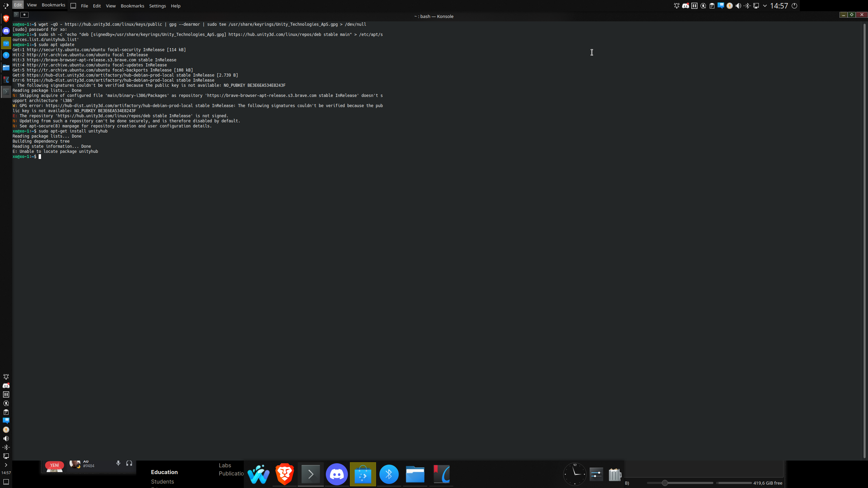Screen dimensions: 868x488
Task: Open the clipboard icon in the top tray
Action: click(712, 6)
